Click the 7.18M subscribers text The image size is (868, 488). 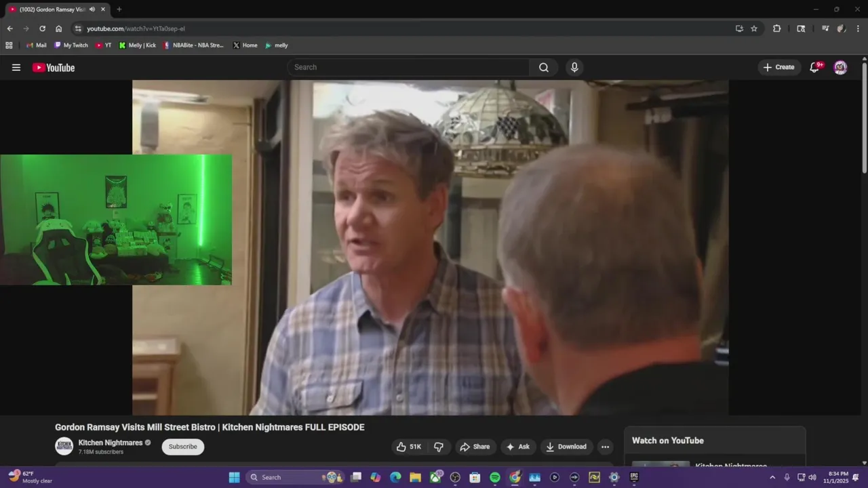pyautogui.click(x=101, y=452)
